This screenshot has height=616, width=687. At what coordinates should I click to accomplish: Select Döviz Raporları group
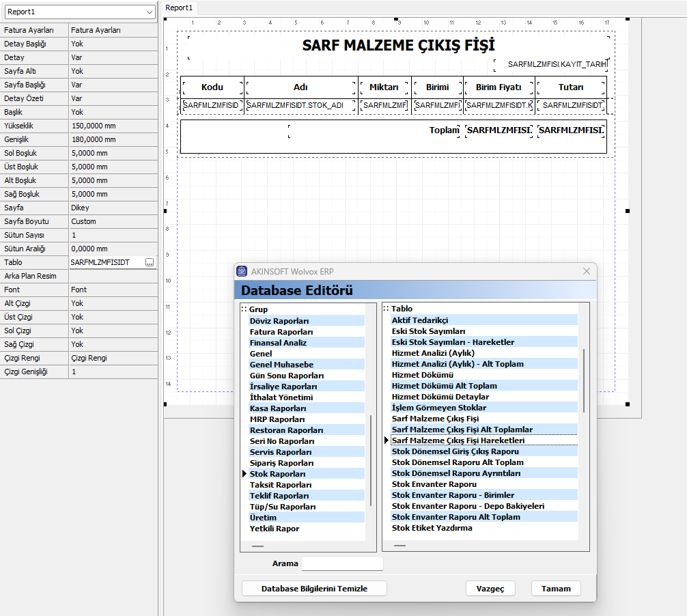point(307,321)
